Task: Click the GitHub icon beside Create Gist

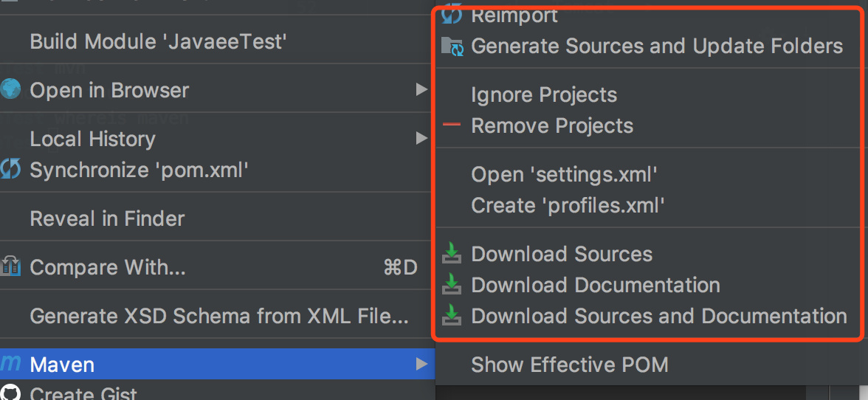Action: (x=10, y=393)
